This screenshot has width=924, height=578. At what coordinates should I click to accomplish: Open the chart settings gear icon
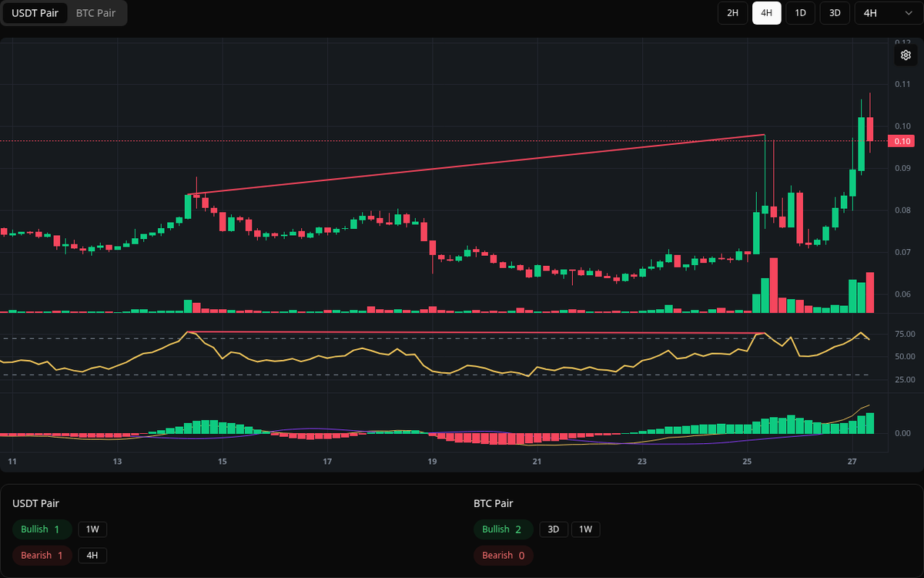pyautogui.click(x=906, y=55)
